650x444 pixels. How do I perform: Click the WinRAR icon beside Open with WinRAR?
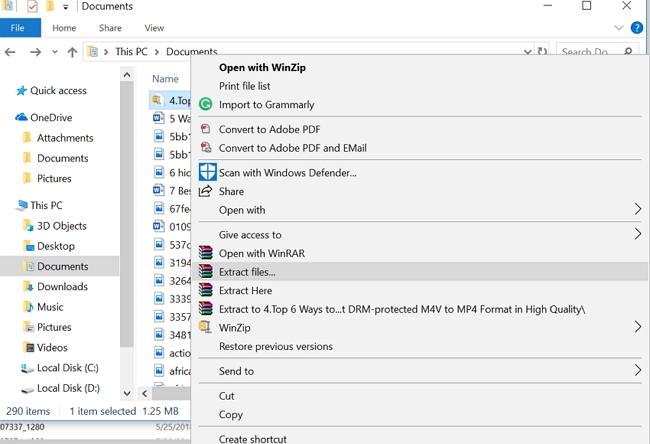(206, 252)
